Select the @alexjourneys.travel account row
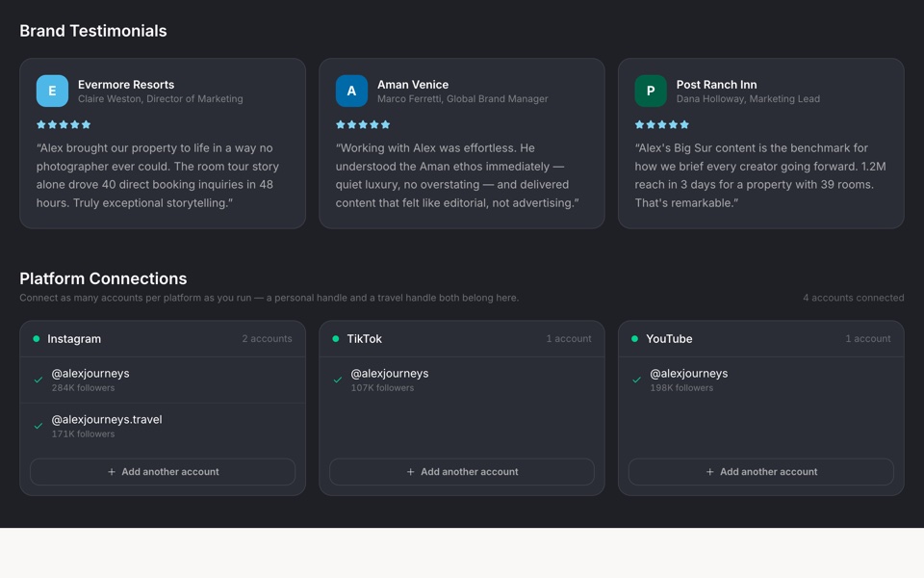The width and height of the screenshot is (924, 578). point(163,426)
